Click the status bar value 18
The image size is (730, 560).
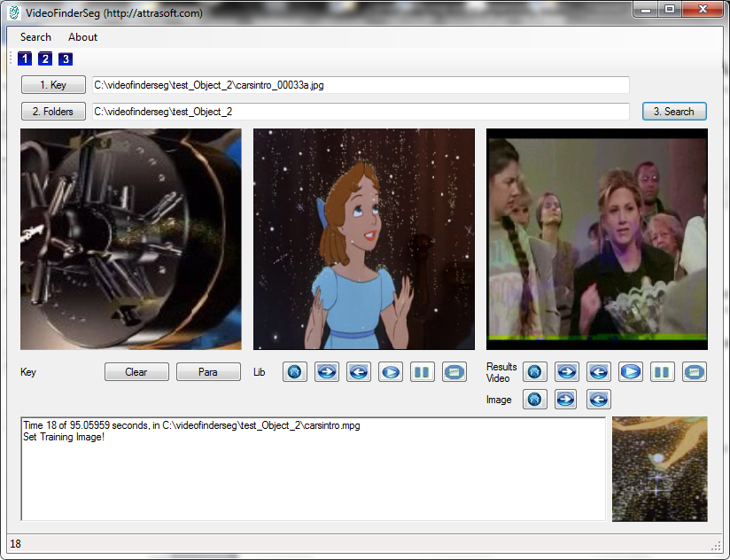tap(15, 544)
